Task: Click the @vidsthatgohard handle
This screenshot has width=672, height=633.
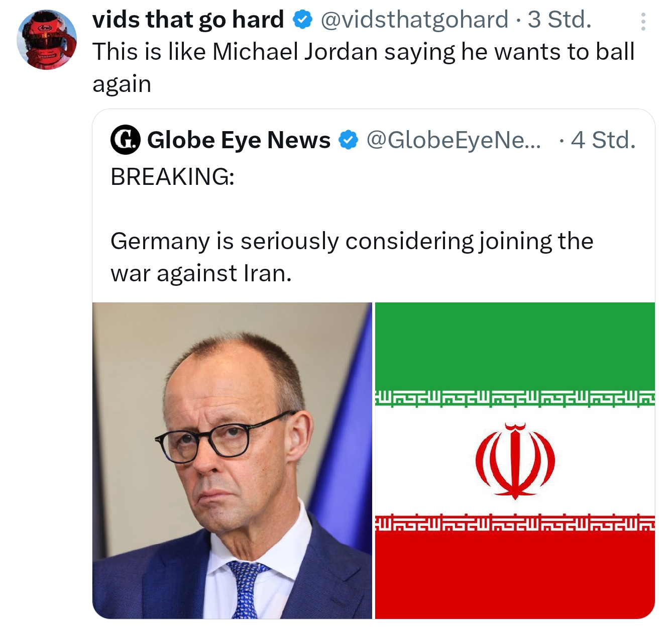Action: [x=414, y=20]
